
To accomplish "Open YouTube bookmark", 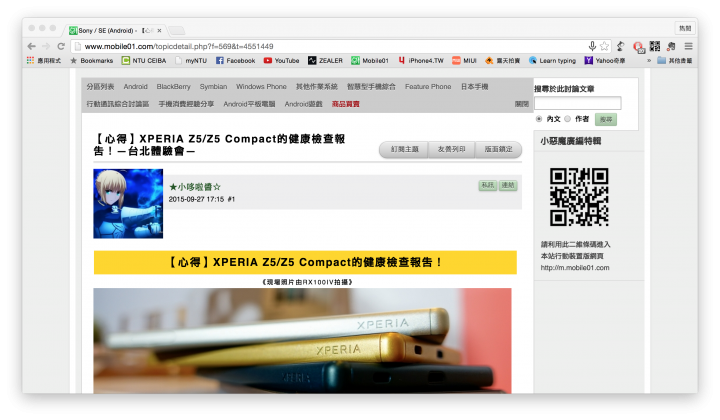I will click(x=281, y=60).
